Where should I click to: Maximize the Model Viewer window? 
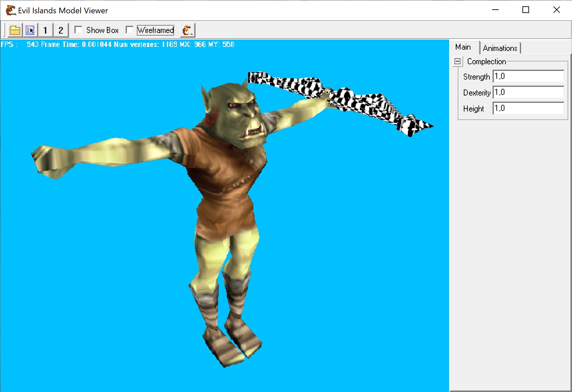point(526,10)
